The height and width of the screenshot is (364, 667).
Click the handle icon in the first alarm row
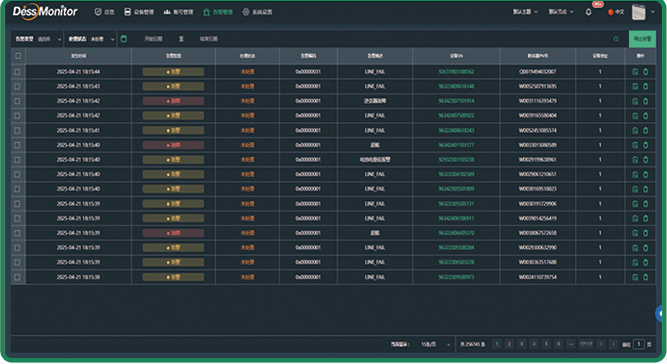pos(635,72)
